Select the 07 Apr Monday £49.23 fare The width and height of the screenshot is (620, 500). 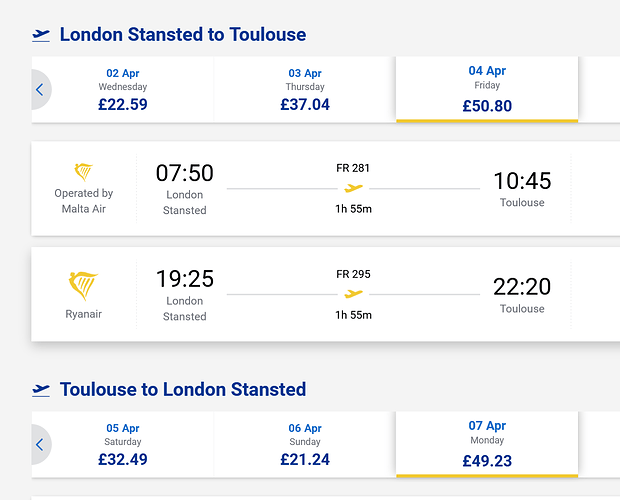tap(487, 444)
